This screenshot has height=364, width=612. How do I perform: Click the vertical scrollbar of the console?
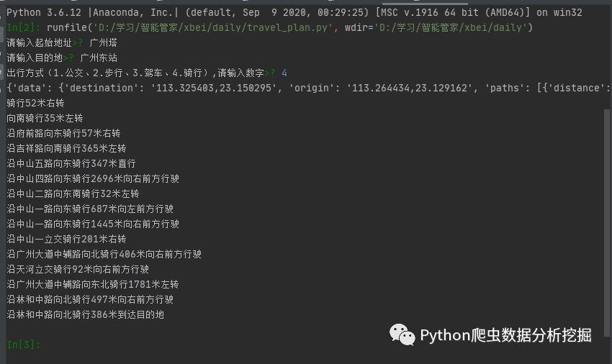tap(606, 222)
